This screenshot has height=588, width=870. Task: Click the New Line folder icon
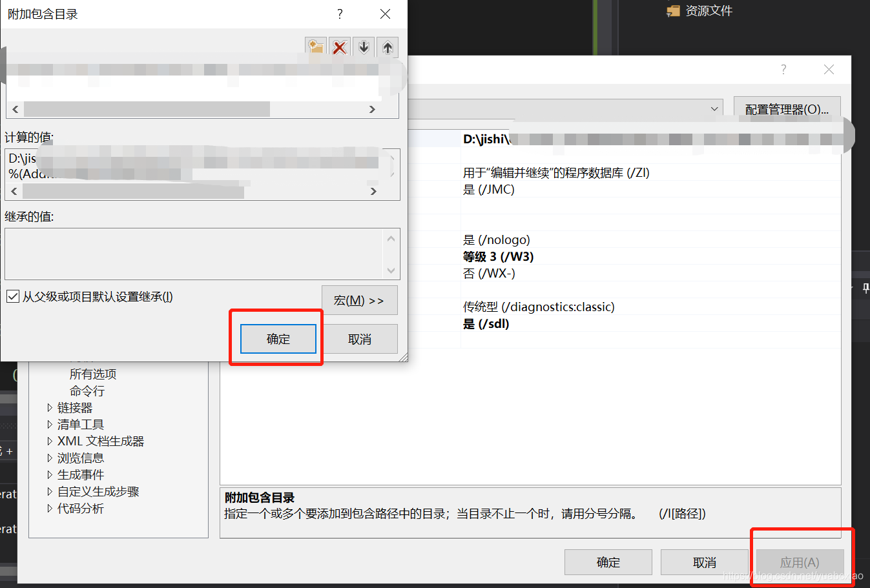(316, 47)
